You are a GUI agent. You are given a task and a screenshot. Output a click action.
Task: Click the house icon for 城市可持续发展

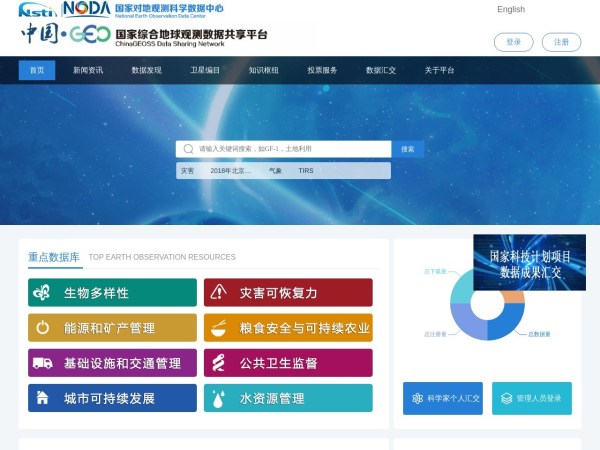pos(42,398)
